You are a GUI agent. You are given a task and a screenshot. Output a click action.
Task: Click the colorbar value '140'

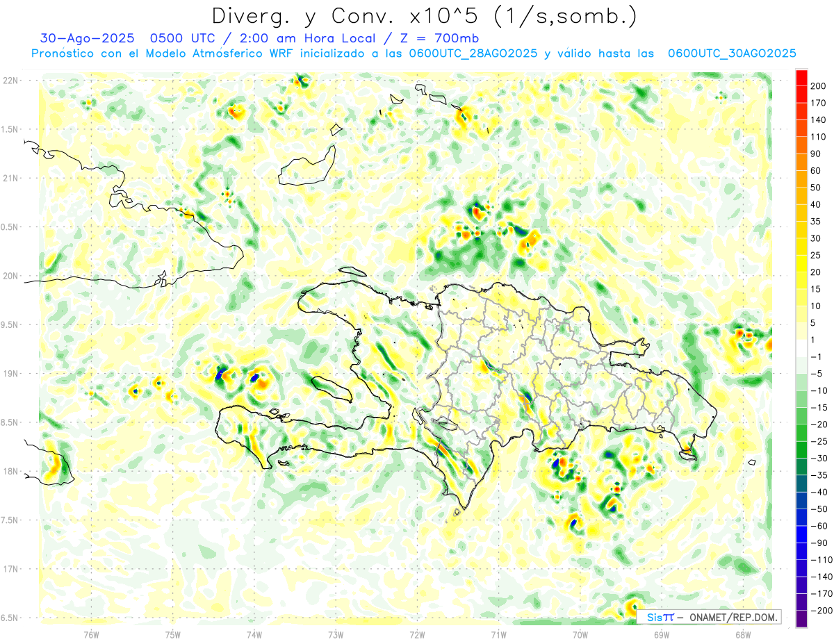tap(819, 120)
